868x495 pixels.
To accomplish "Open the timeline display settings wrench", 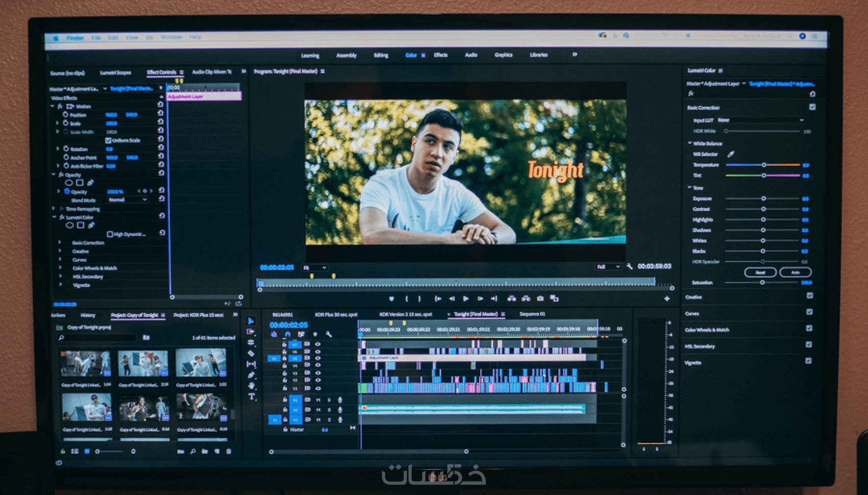I will click(x=329, y=334).
